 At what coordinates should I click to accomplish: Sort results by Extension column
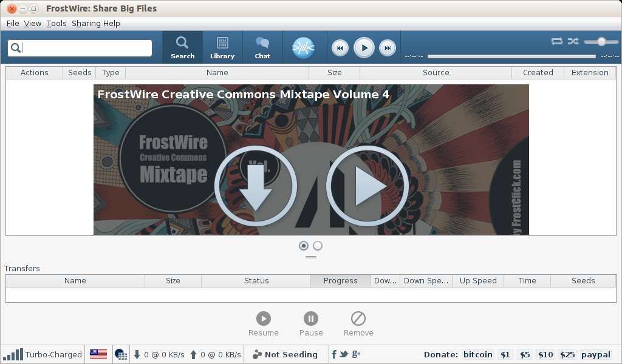(x=590, y=72)
